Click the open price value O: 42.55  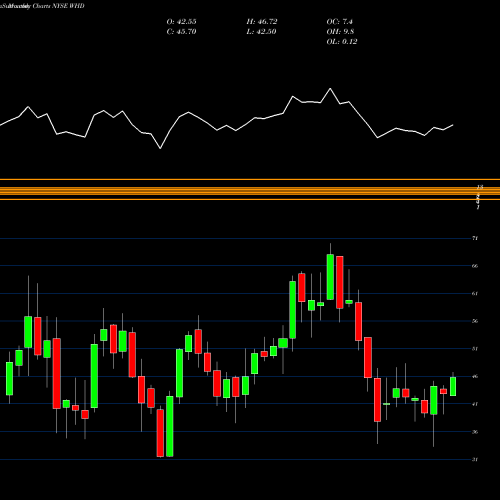181,22
